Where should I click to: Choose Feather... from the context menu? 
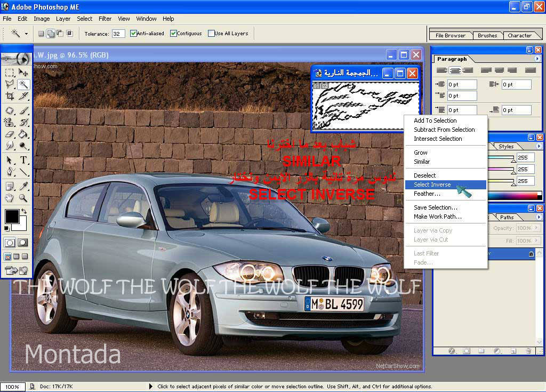point(446,194)
